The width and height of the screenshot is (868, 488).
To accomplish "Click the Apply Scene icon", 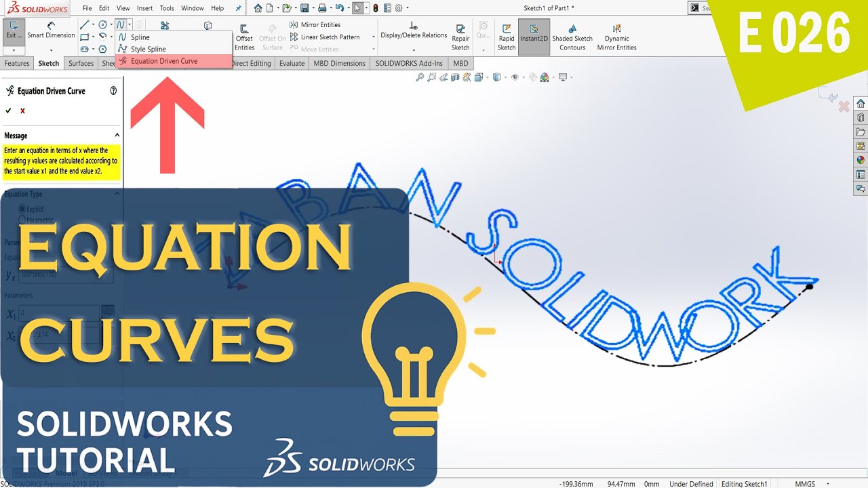I will [544, 77].
